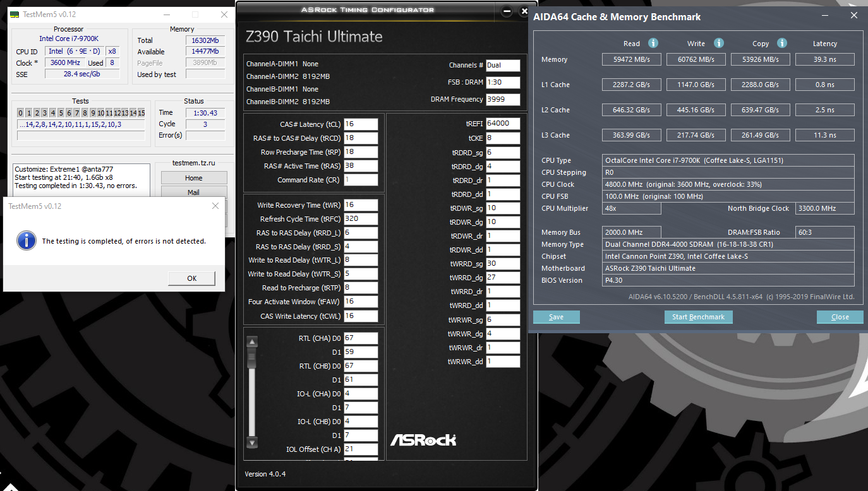
Task: Click Memory Latency value 39.3 ns
Action: (825, 59)
